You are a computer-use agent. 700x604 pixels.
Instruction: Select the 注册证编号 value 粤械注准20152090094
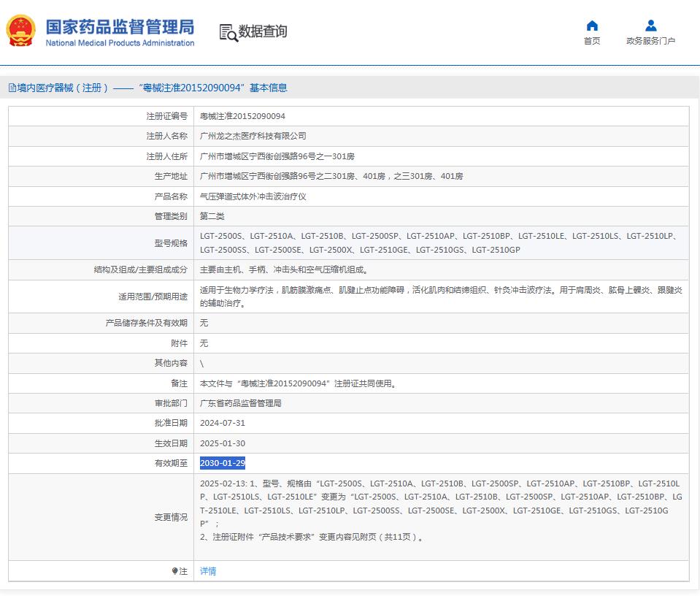click(x=242, y=115)
